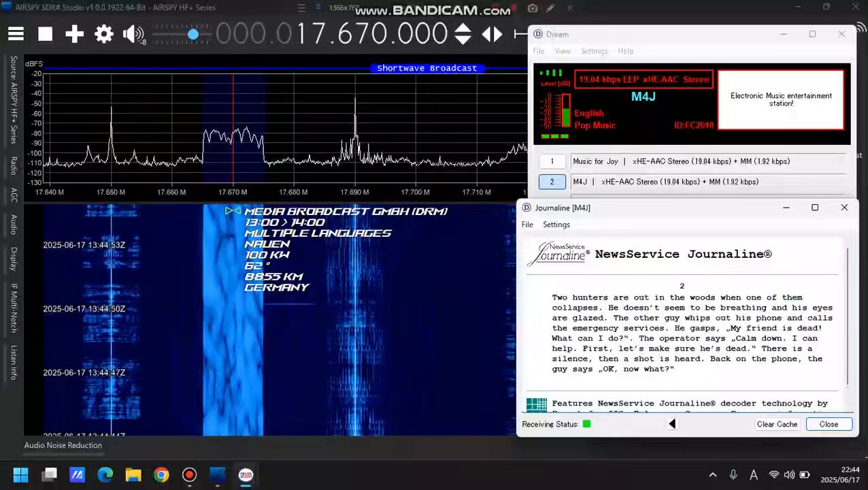Click the Close button in Journaline
Viewport: 868px width, 490px height.
[829, 424]
